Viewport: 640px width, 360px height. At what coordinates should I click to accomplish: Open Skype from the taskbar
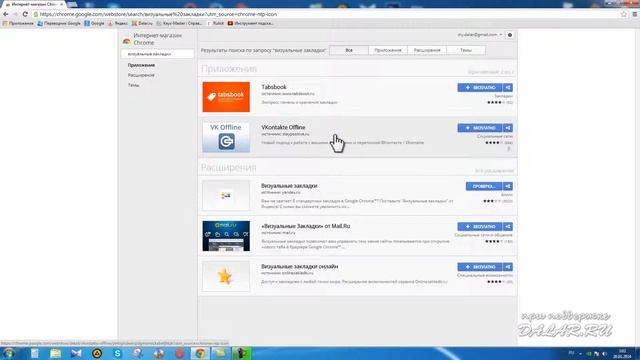118,353
